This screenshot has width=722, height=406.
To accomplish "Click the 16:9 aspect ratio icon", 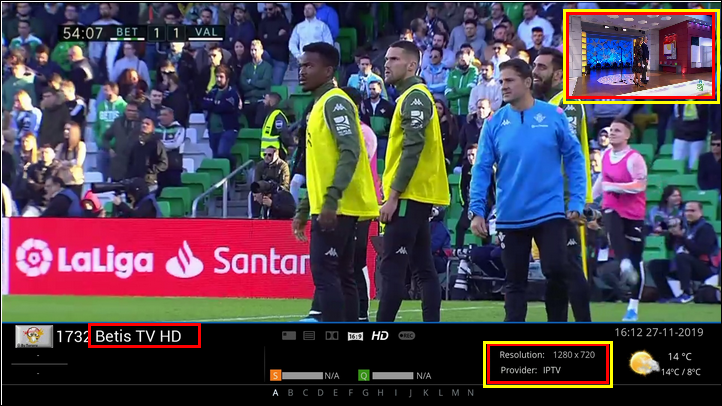I will (x=355, y=336).
